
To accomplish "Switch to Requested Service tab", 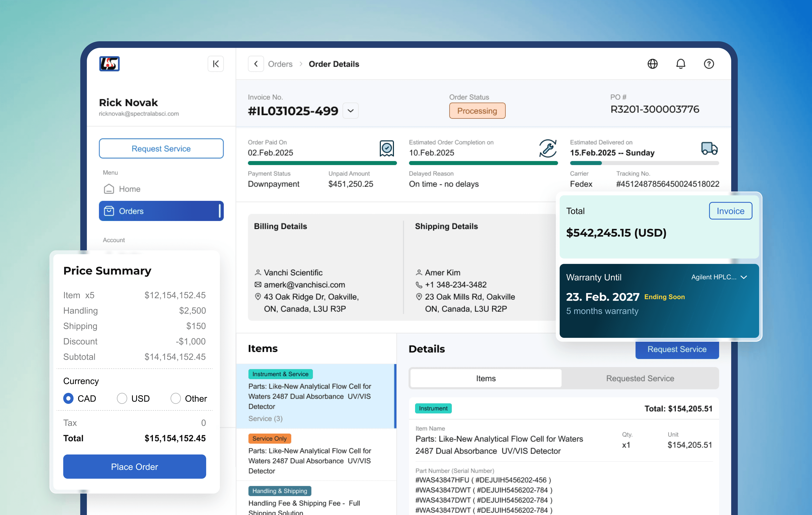I will point(640,378).
